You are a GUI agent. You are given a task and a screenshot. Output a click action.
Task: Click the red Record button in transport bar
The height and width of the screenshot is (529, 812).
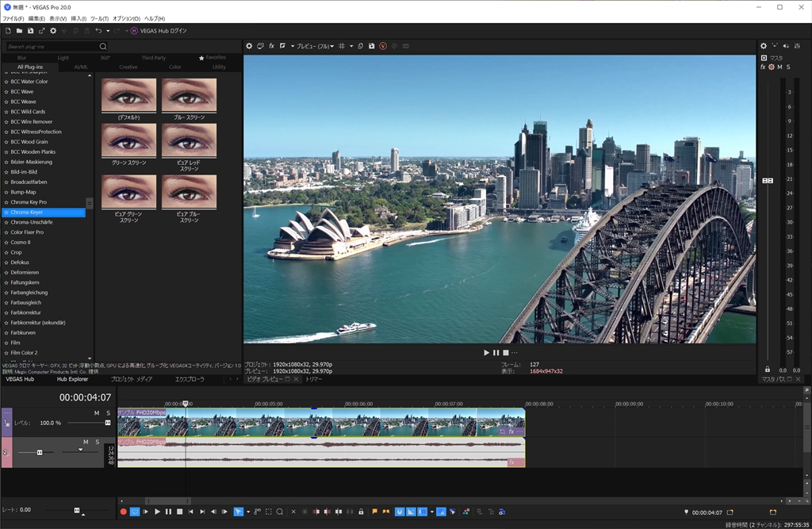123,512
